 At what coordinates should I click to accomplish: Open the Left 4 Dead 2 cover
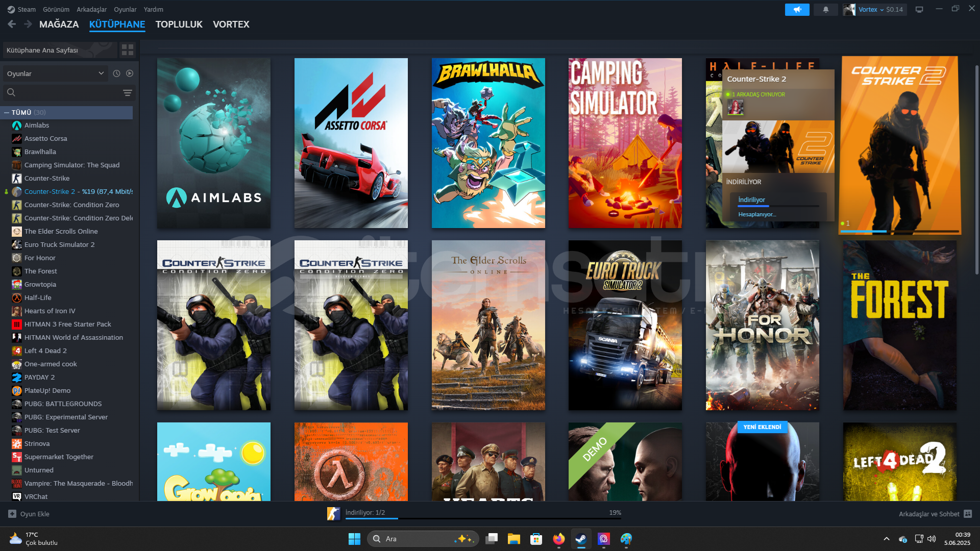(x=900, y=462)
